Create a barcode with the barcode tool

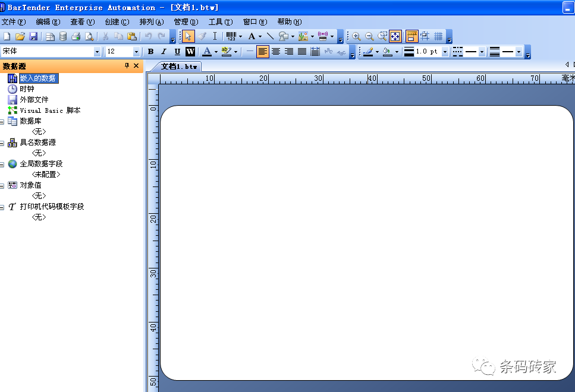(x=231, y=36)
